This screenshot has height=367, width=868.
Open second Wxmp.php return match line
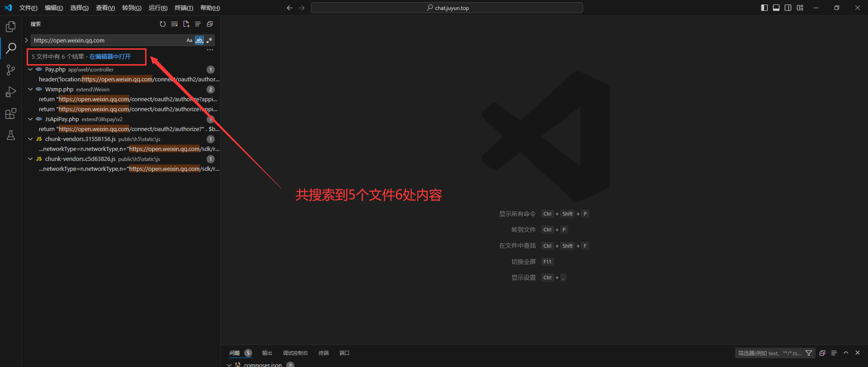click(128, 109)
